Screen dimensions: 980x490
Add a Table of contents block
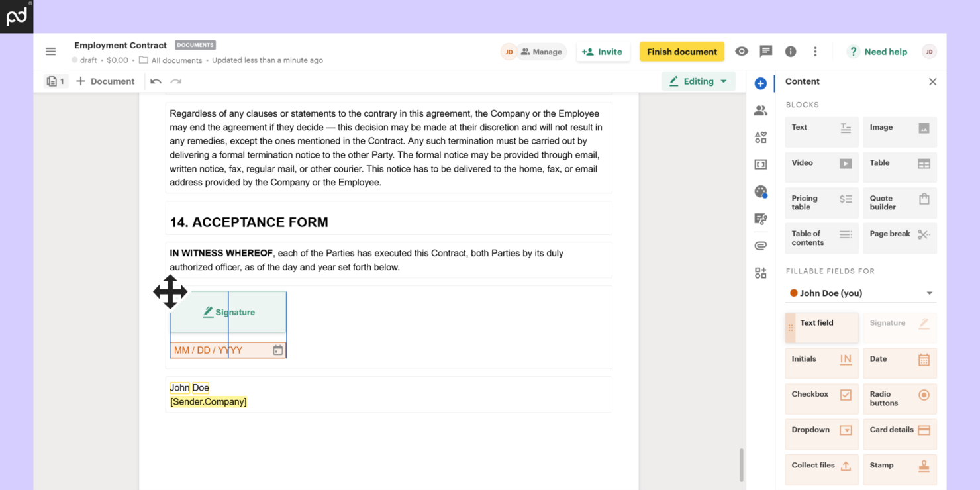click(822, 238)
